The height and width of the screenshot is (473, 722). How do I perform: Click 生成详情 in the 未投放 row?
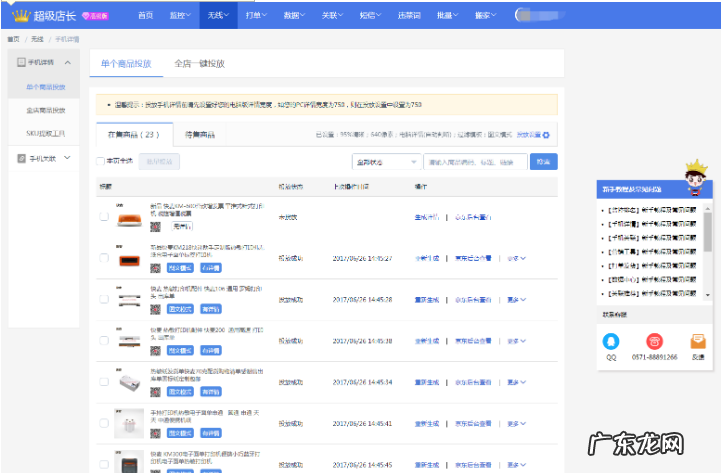click(x=426, y=217)
